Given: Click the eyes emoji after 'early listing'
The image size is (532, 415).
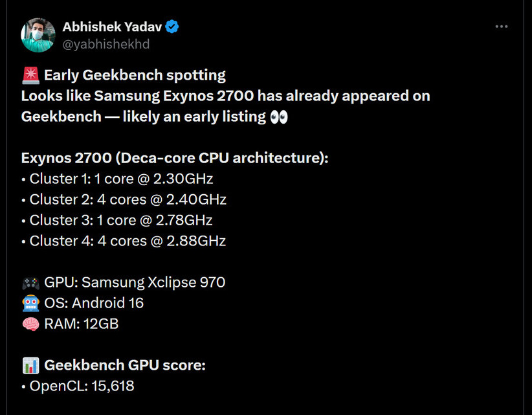Looking at the screenshot, I should (x=280, y=117).
